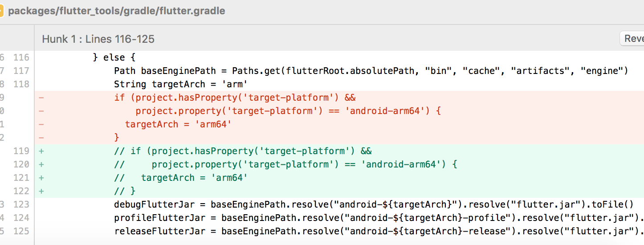Click the plus marker on line 122
The width and height of the screenshot is (644, 245).
41,191
